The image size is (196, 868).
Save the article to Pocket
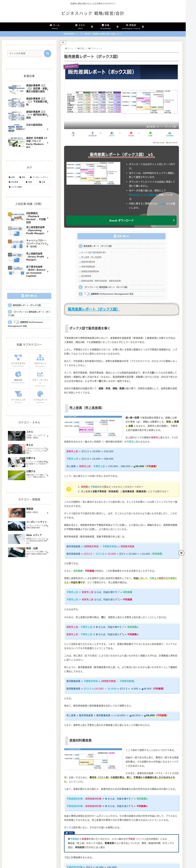tap(131, 134)
